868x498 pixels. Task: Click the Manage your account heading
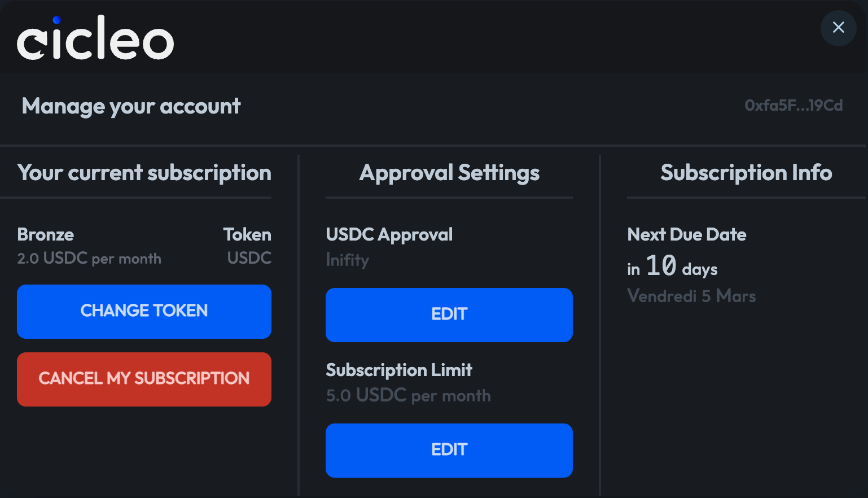[131, 106]
